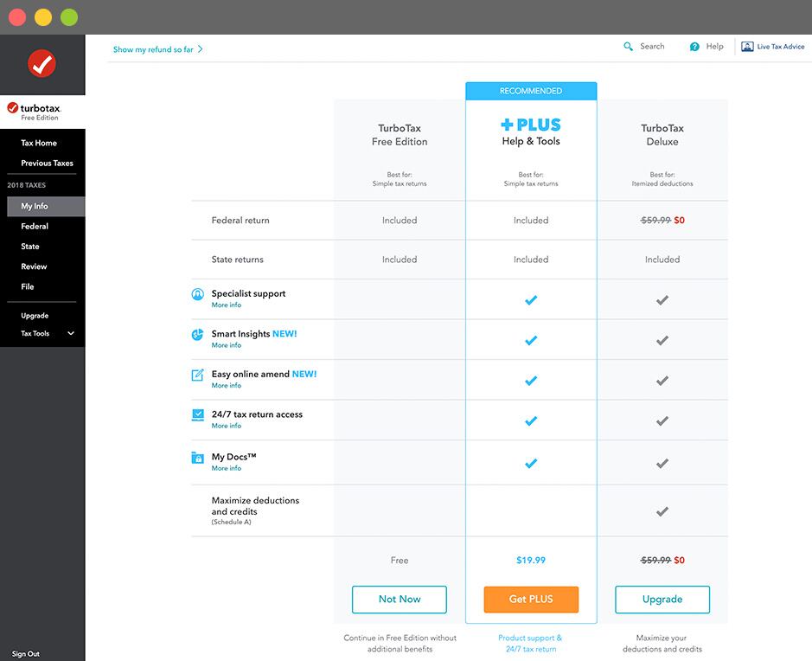Click the 24/7 tax return access icon

point(198,415)
